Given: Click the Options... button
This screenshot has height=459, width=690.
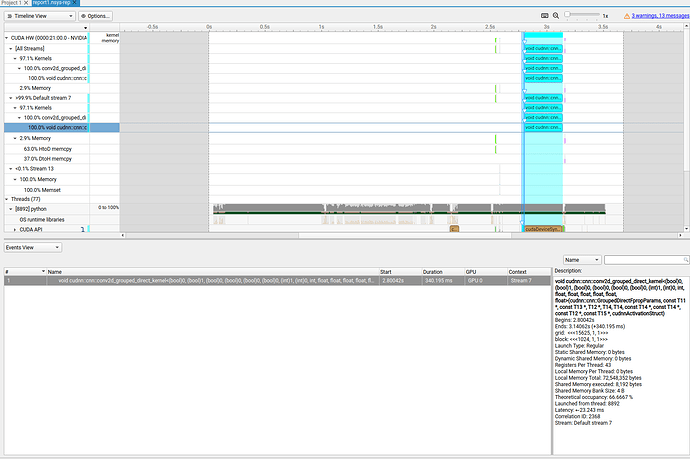Looking at the screenshot, I should pos(96,16).
